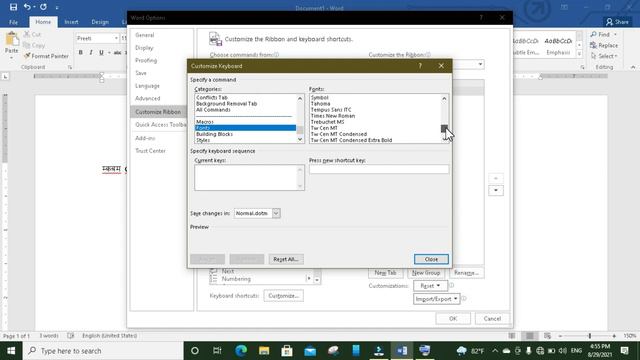Click the zoom slider in Word status bar

589,336
